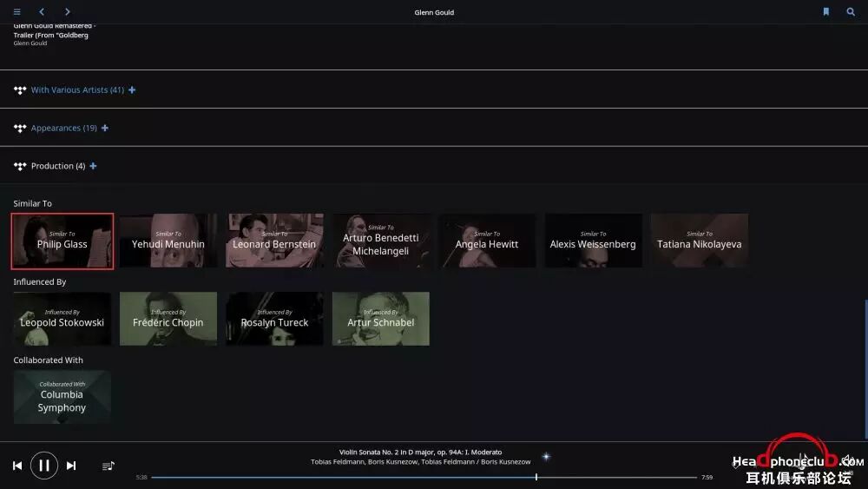The height and width of the screenshot is (489, 868).
Task: Open Tatiana Nikolayeva similar artist card
Action: (700, 241)
